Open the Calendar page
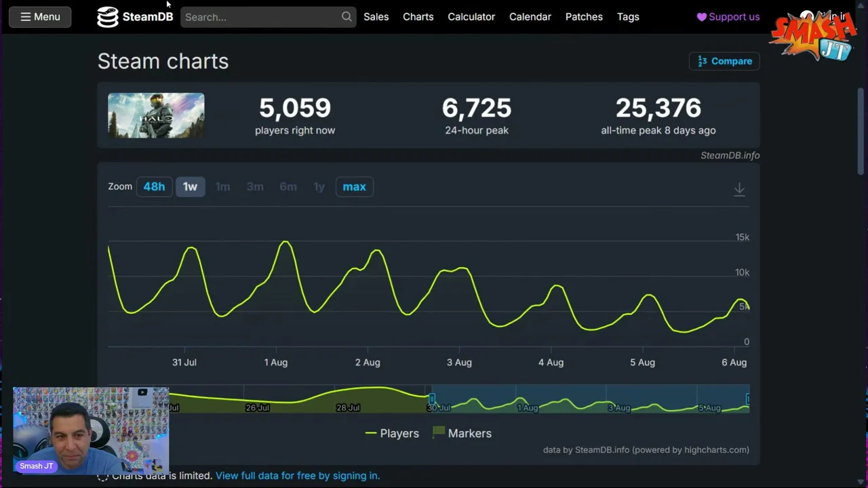The width and height of the screenshot is (868, 488). (530, 17)
